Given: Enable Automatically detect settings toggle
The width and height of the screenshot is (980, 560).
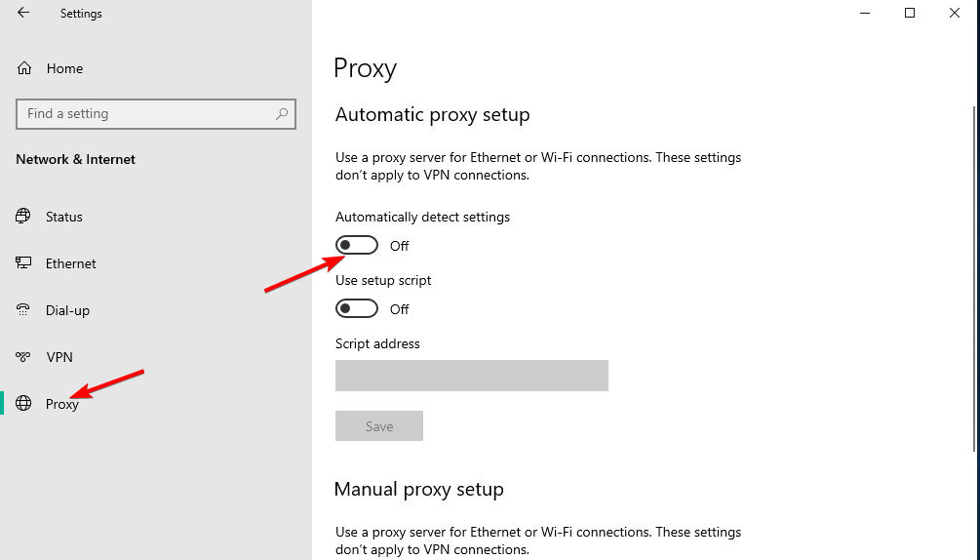Looking at the screenshot, I should (357, 245).
